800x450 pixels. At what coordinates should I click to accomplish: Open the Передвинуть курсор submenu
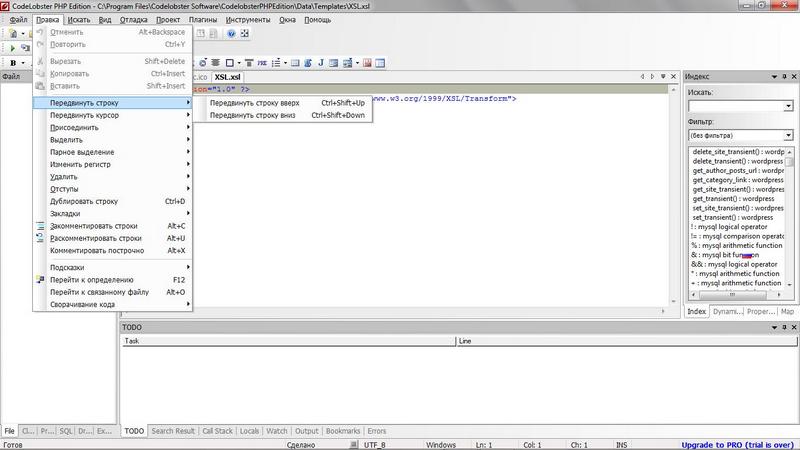pos(113,115)
